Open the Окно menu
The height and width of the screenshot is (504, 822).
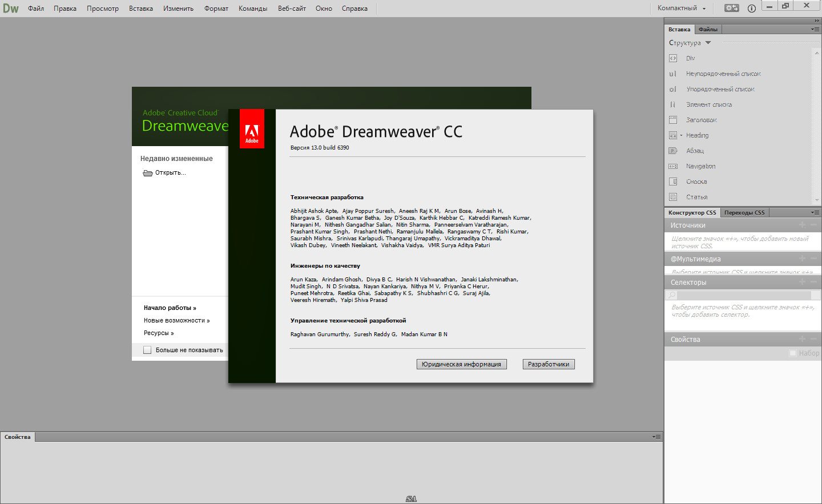324,9
